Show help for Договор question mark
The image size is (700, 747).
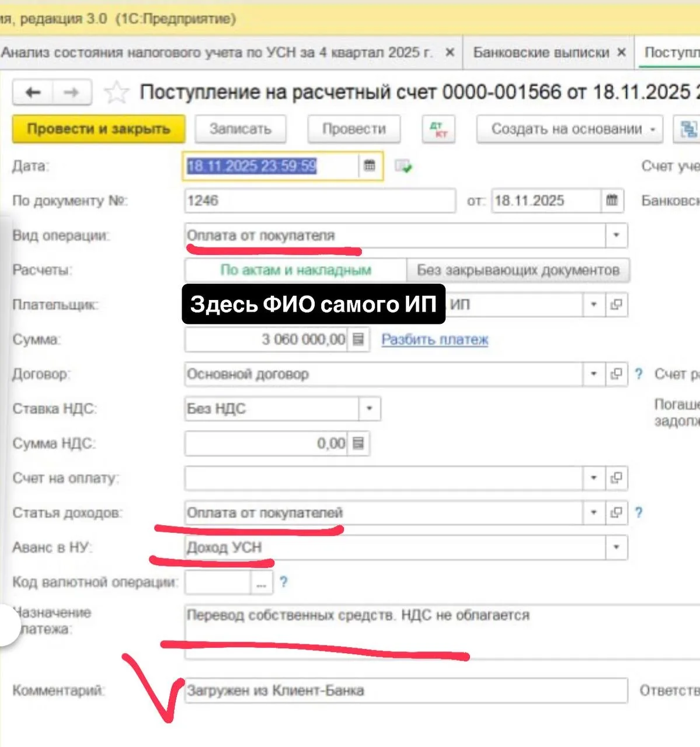(639, 374)
